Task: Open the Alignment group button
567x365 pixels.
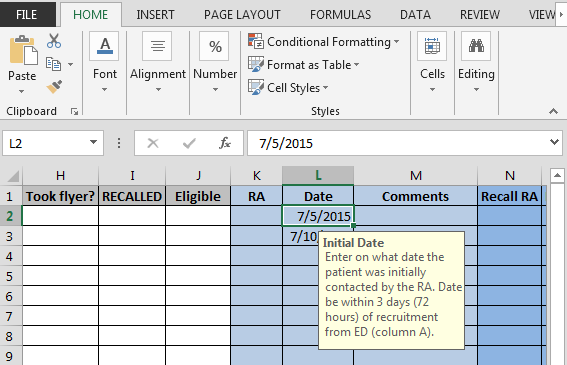Action: click(x=157, y=46)
